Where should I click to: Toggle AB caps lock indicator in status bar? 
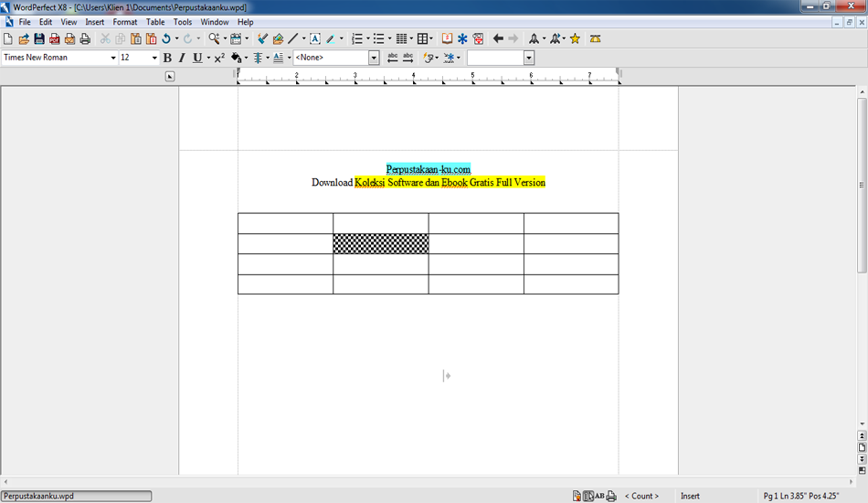pyautogui.click(x=599, y=496)
